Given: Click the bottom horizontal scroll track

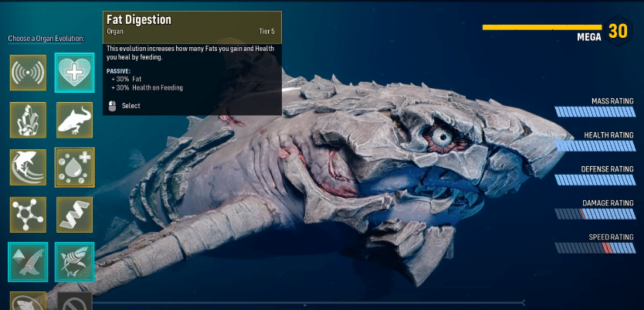Looking at the screenshot, I should click(x=308, y=303).
